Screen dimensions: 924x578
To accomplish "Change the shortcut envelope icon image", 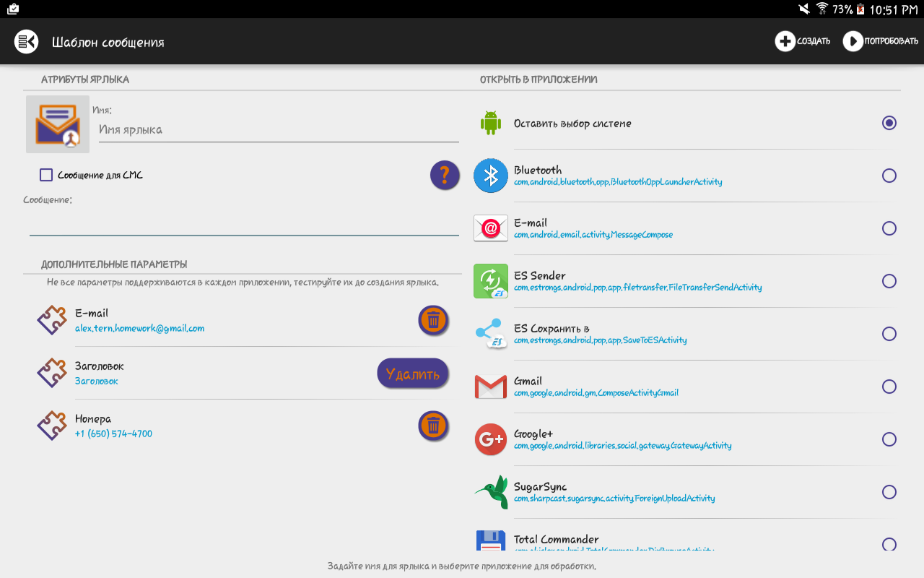I will (58, 124).
